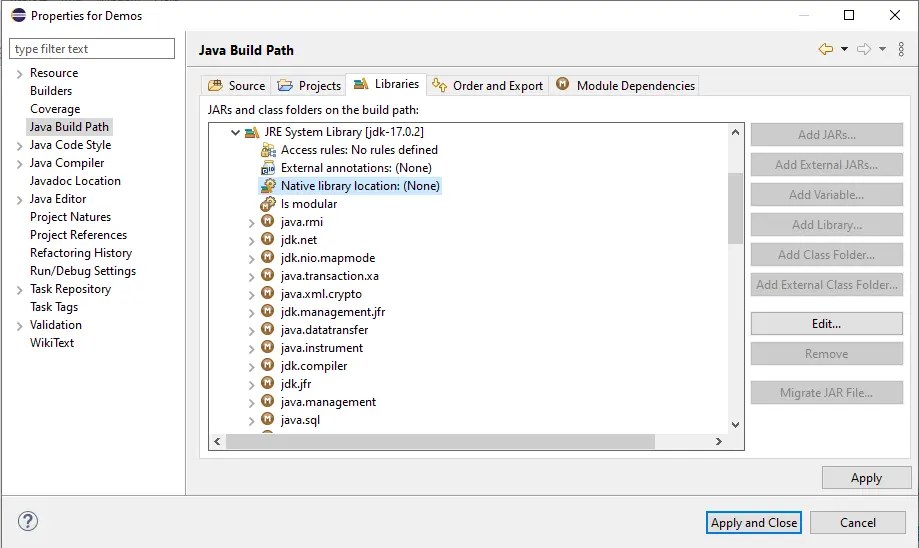Click the jdk.net module icon

(267, 239)
